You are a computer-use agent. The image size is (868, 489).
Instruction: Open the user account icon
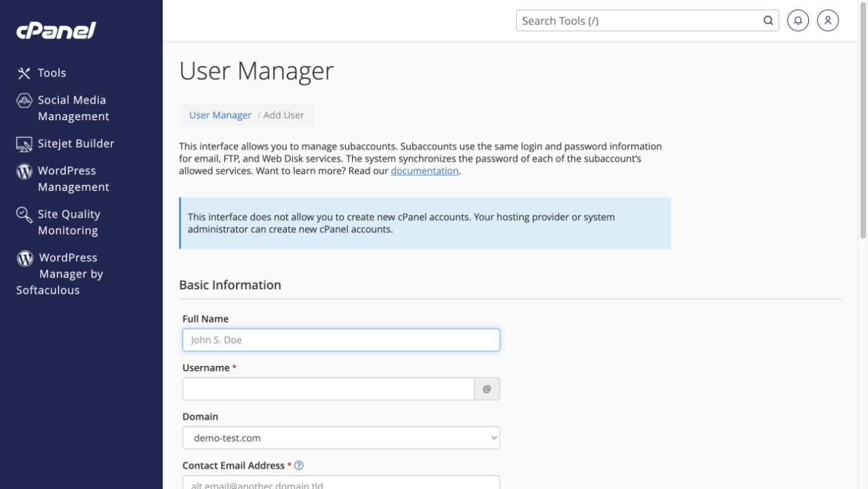click(x=828, y=21)
